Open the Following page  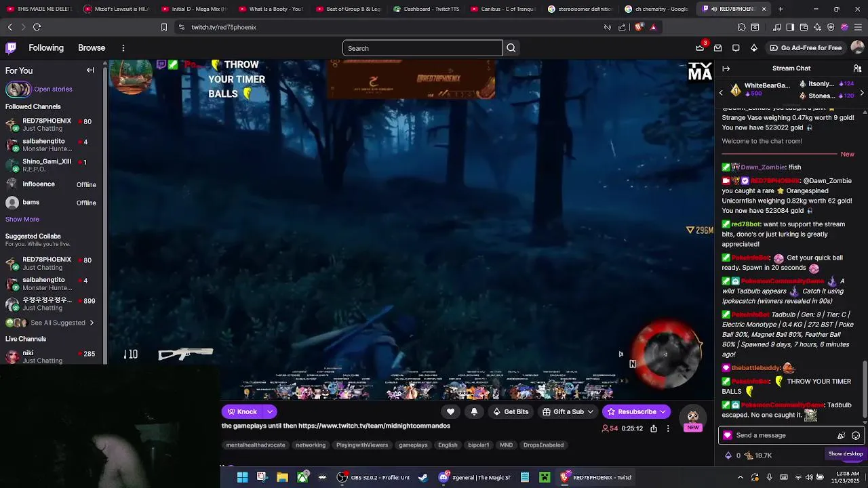tap(46, 48)
